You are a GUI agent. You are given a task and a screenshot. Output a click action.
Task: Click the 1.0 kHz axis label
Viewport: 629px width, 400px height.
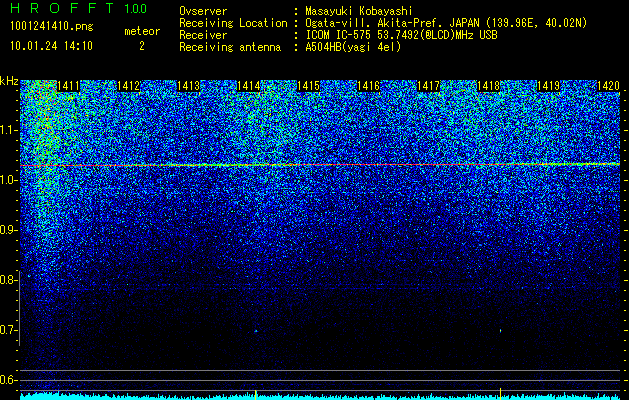coord(9,181)
